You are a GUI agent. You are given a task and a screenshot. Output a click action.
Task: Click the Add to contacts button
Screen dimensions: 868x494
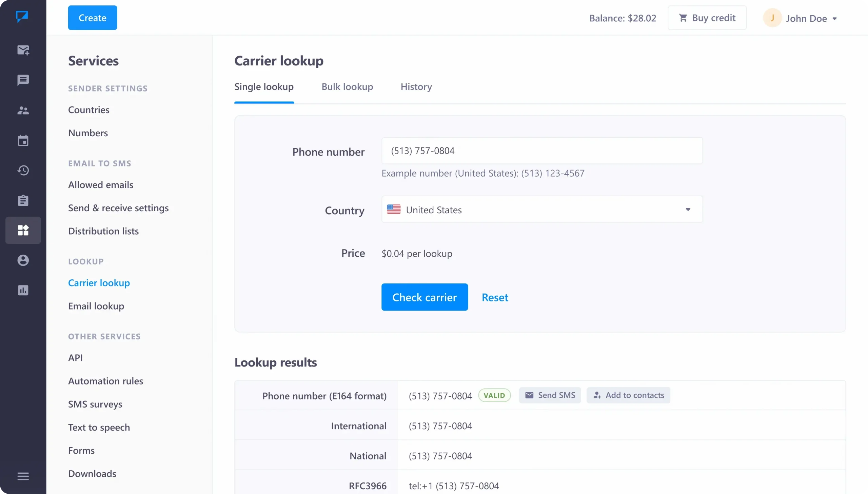point(628,395)
